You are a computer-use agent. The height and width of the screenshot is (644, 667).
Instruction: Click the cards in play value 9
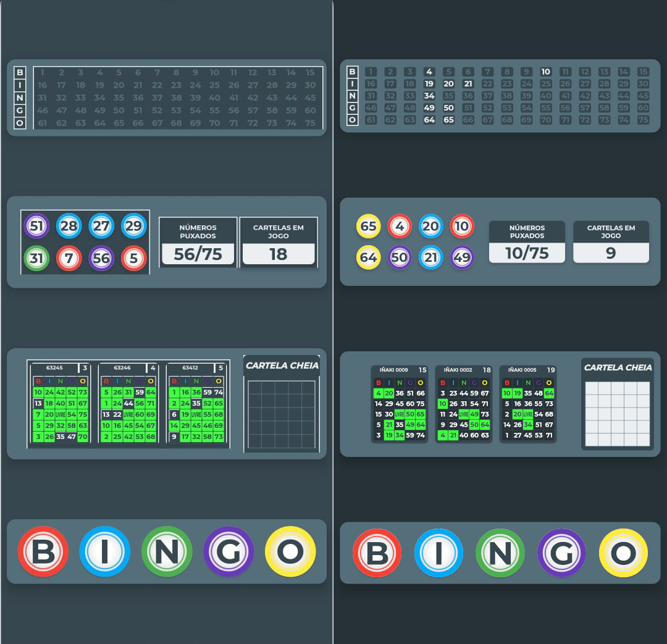click(x=611, y=253)
